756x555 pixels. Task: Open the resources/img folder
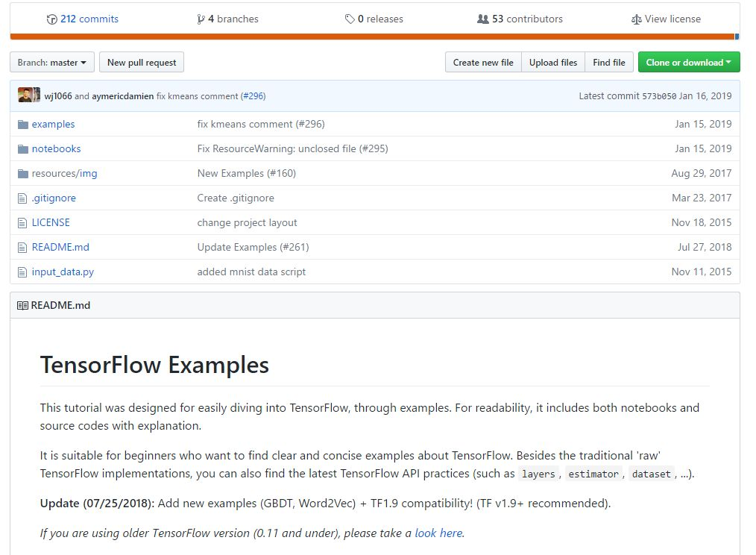click(64, 173)
